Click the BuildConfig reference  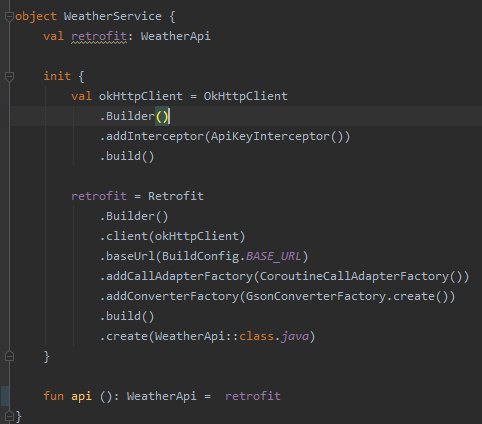(x=200, y=256)
